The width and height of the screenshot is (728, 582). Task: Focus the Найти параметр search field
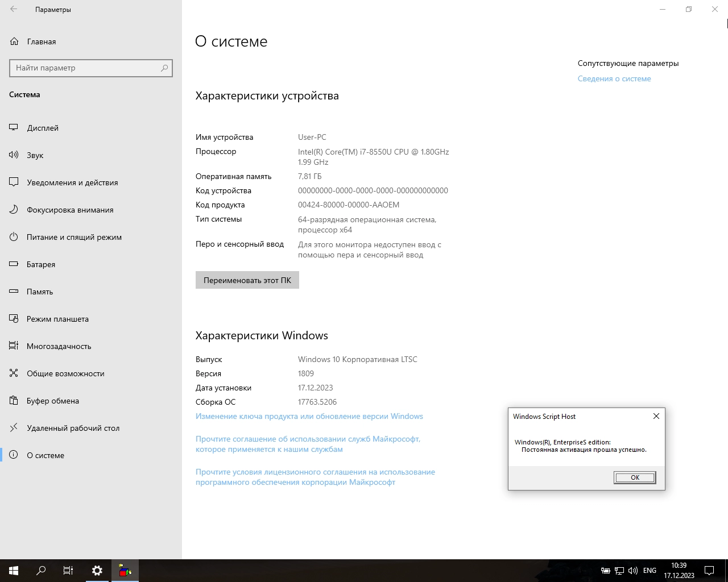91,68
